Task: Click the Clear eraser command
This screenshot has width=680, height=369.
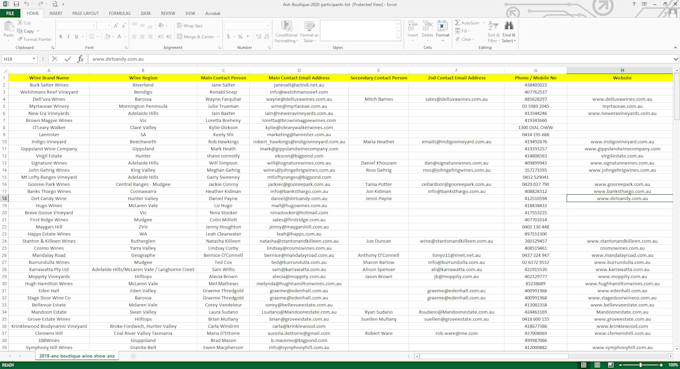Action: pos(464,39)
